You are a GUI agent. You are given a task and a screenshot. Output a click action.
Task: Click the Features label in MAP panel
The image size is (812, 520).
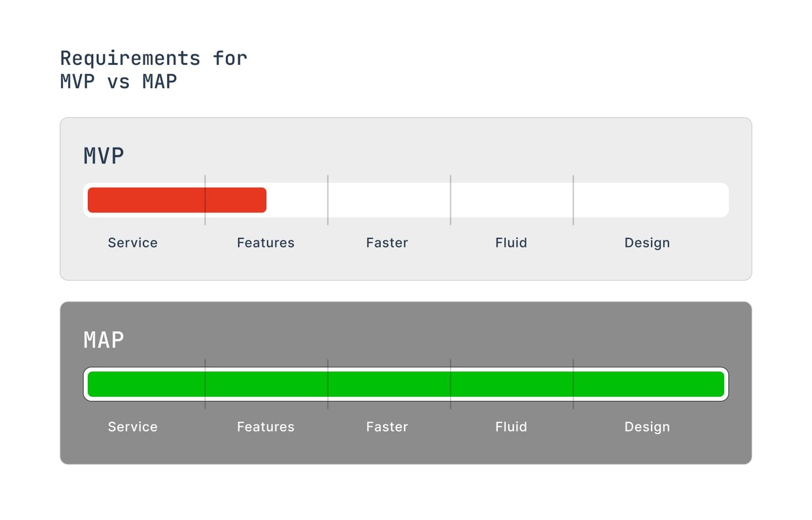(x=266, y=427)
